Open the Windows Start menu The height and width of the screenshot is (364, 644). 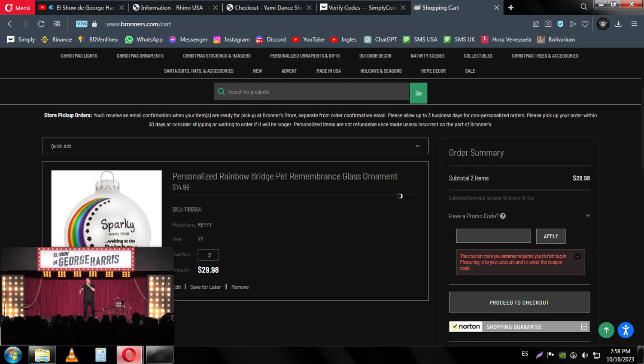(13, 355)
